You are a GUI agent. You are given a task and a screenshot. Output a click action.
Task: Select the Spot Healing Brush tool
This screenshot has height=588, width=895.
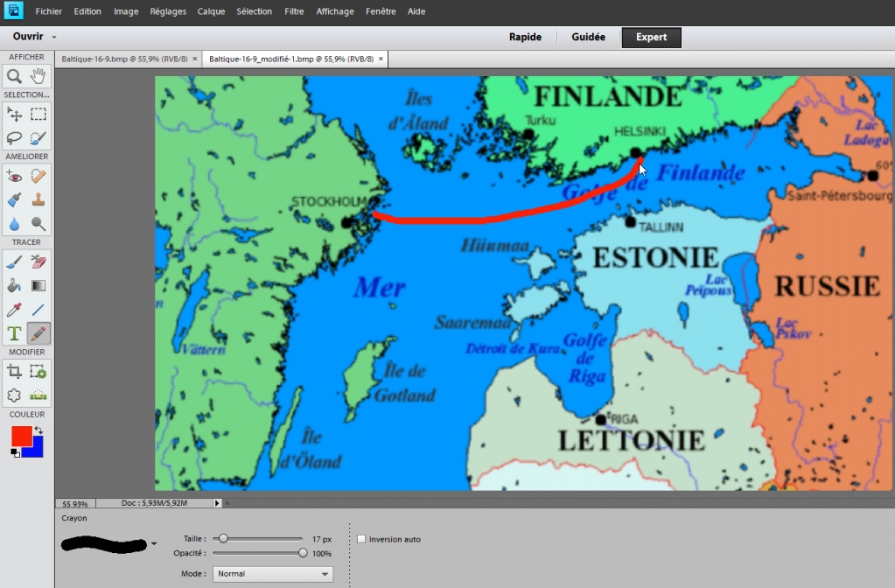(x=38, y=176)
